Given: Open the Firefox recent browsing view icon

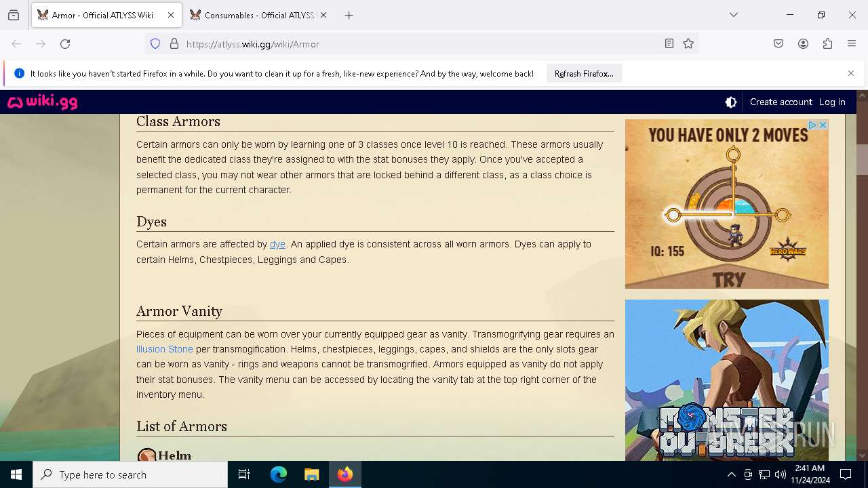Looking at the screenshot, I should pos(14,15).
